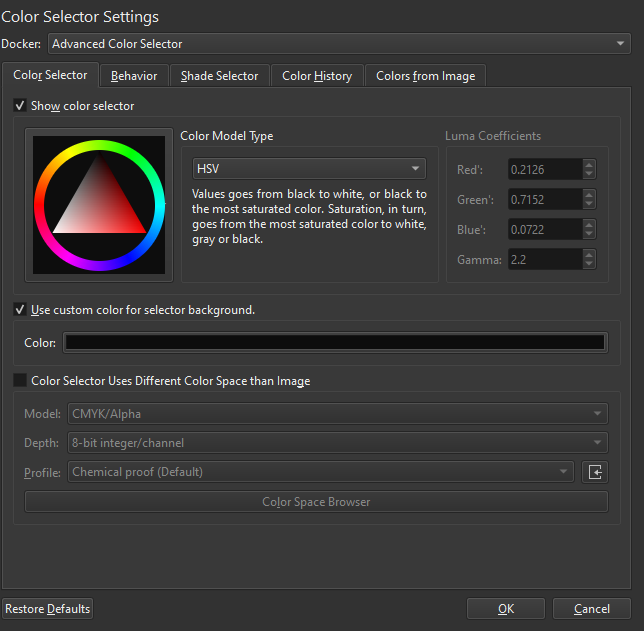The image size is (644, 631).
Task: Toggle Use custom color for selector background
Action: [x=20, y=309]
